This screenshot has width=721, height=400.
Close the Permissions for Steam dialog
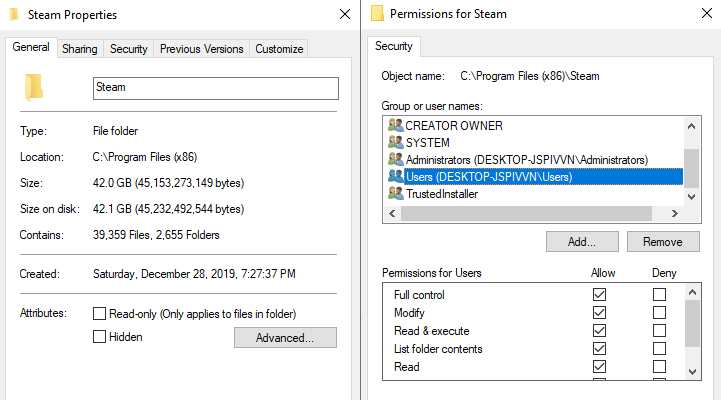[x=707, y=13]
